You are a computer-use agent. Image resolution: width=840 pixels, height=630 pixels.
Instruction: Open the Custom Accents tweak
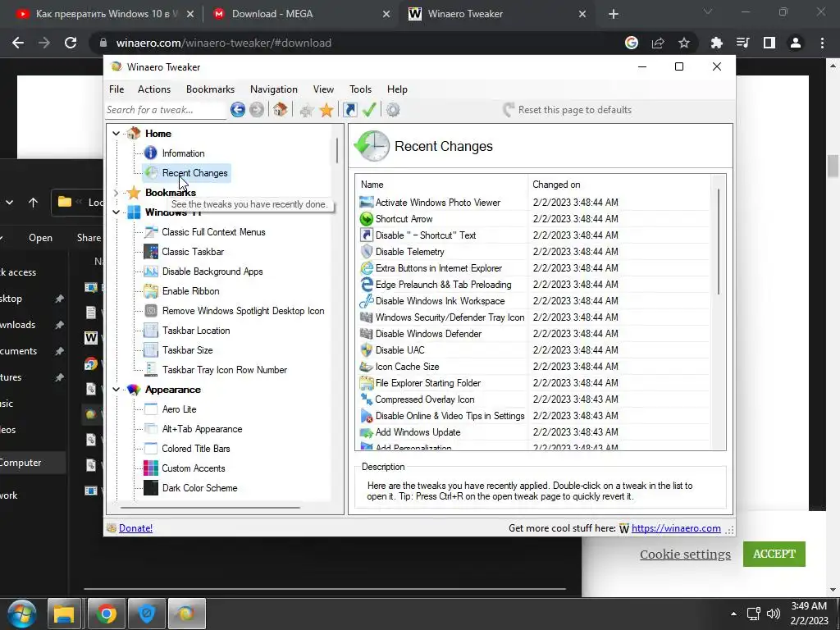pos(194,468)
